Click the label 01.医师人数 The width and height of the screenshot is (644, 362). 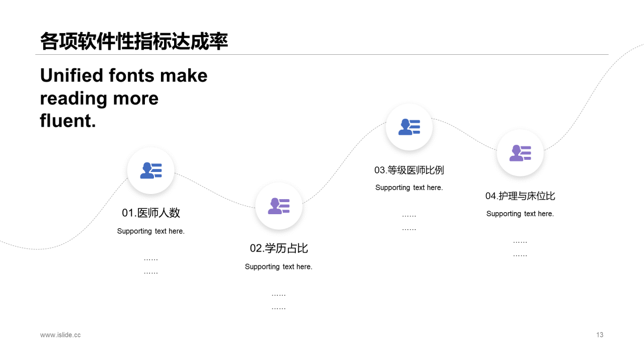point(151,213)
